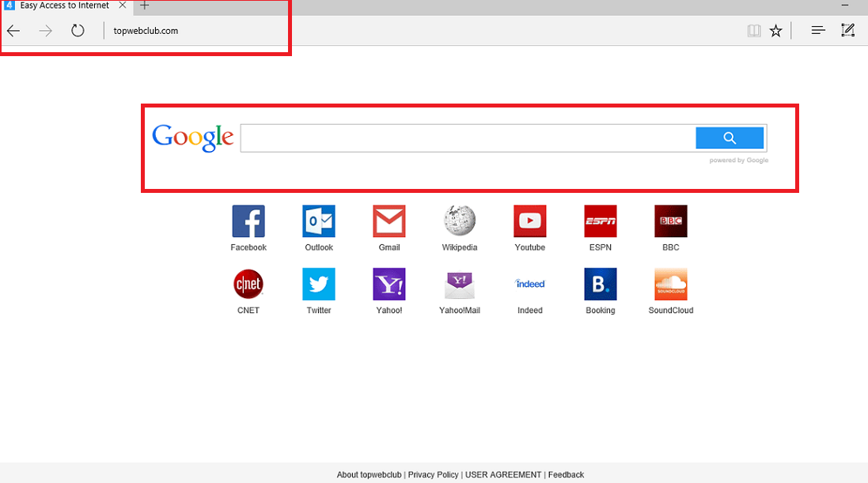Viewport: 868px width, 483px height.
Task: Open the BBC shortcut icon
Action: click(x=671, y=221)
